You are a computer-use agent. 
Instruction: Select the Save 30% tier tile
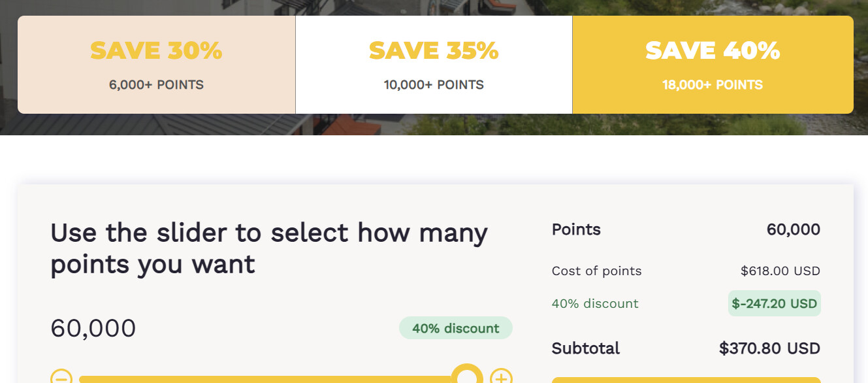(156, 65)
